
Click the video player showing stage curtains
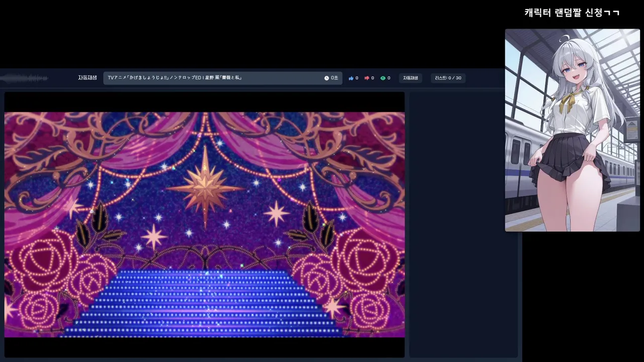[204, 224]
